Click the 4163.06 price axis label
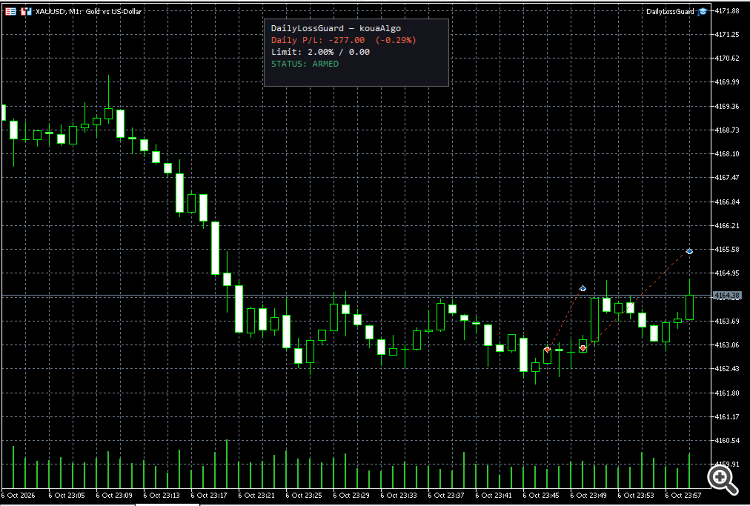Viewport: 750px width, 506px height. [727, 344]
